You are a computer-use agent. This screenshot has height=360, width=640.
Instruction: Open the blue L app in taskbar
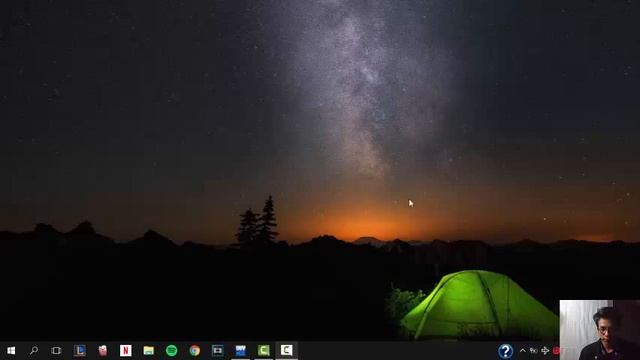(80, 350)
